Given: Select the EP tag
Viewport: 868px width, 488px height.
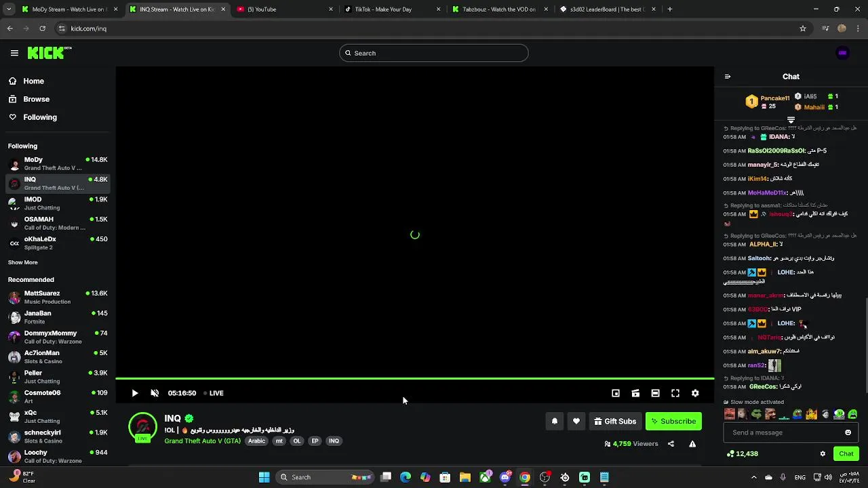Looking at the screenshot, I should click(315, 441).
